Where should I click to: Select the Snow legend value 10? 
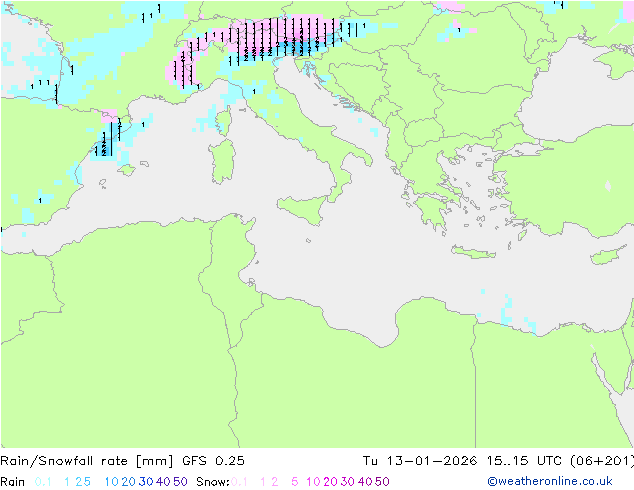pos(313,482)
